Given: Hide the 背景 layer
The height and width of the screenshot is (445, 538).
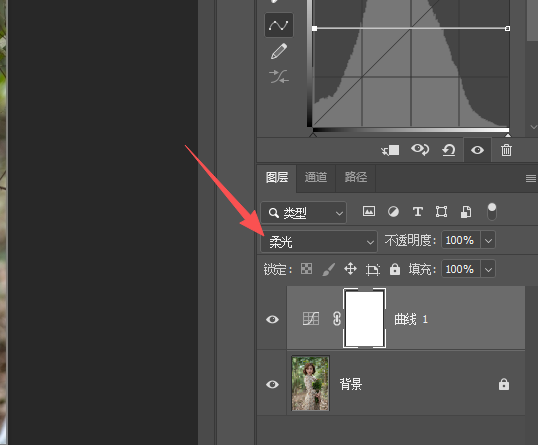Looking at the screenshot, I should pyautogui.click(x=272, y=384).
